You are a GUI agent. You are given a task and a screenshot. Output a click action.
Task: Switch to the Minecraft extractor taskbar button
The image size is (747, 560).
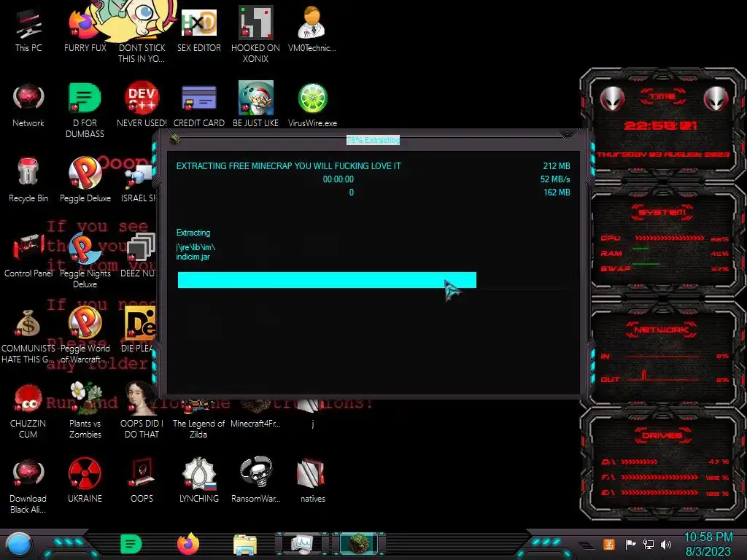359,544
